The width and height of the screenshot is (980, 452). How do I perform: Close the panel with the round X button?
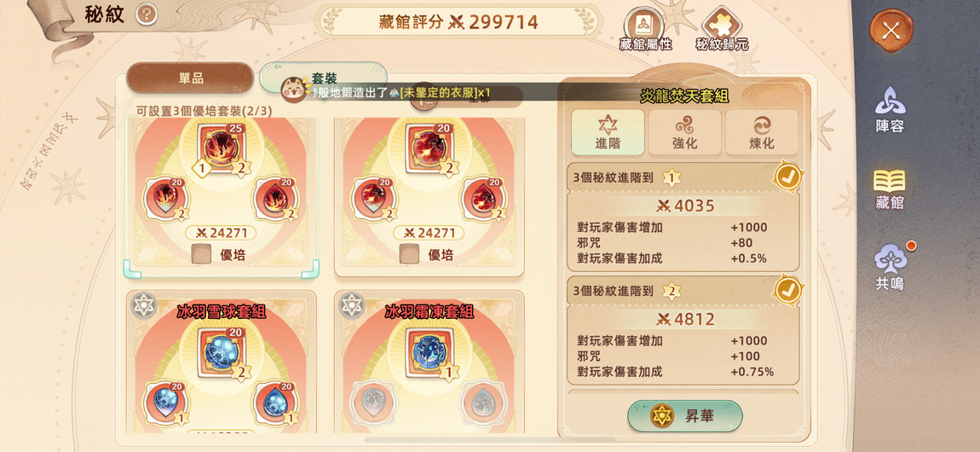tap(891, 31)
